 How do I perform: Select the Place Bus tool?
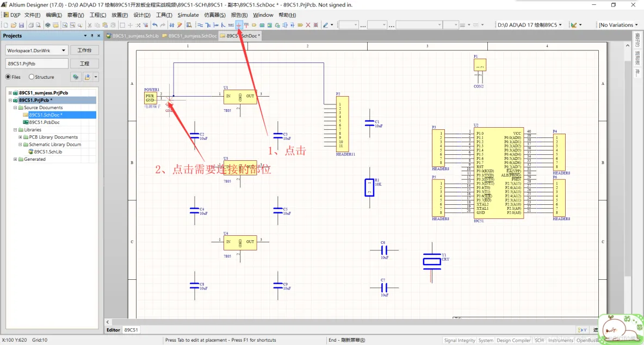pos(208,25)
